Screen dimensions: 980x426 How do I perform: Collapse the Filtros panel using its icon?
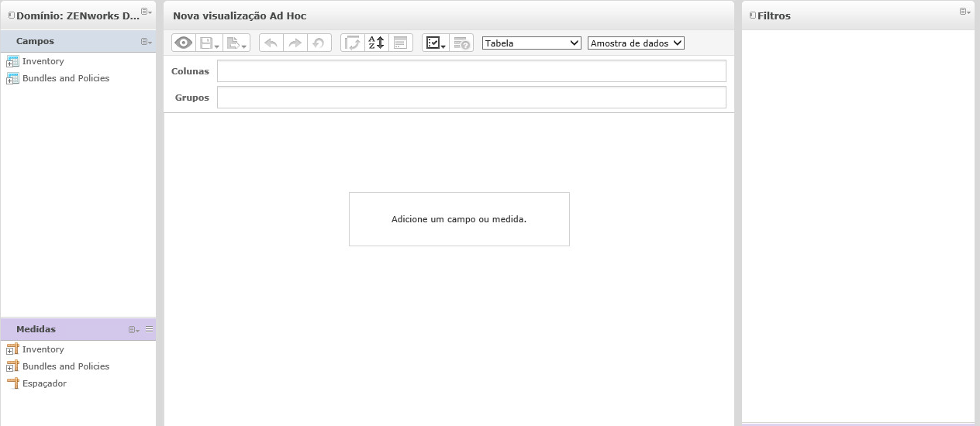coord(753,15)
